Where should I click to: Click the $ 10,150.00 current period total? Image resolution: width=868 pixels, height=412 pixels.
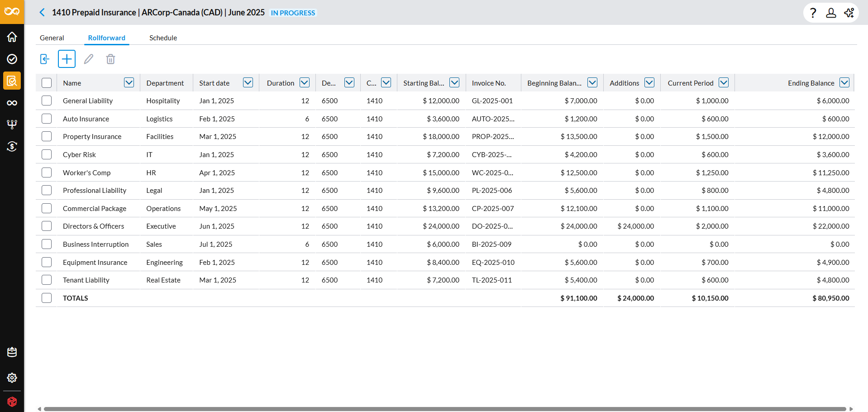[x=710, y=298]
